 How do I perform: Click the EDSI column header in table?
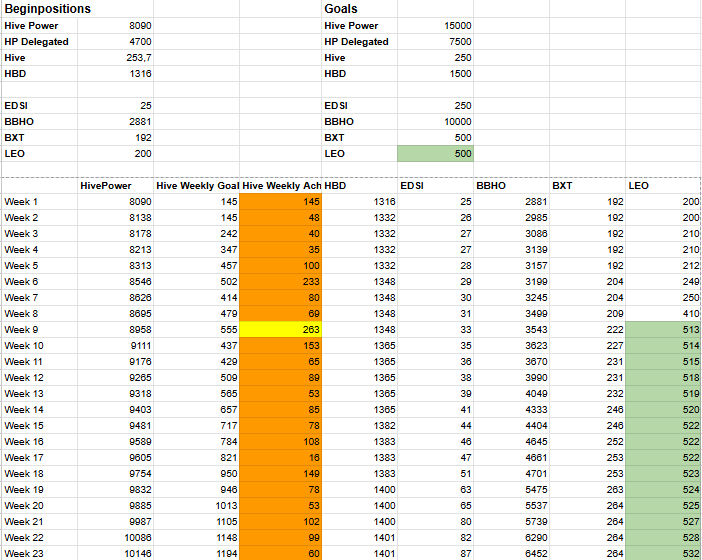[435, 186]
